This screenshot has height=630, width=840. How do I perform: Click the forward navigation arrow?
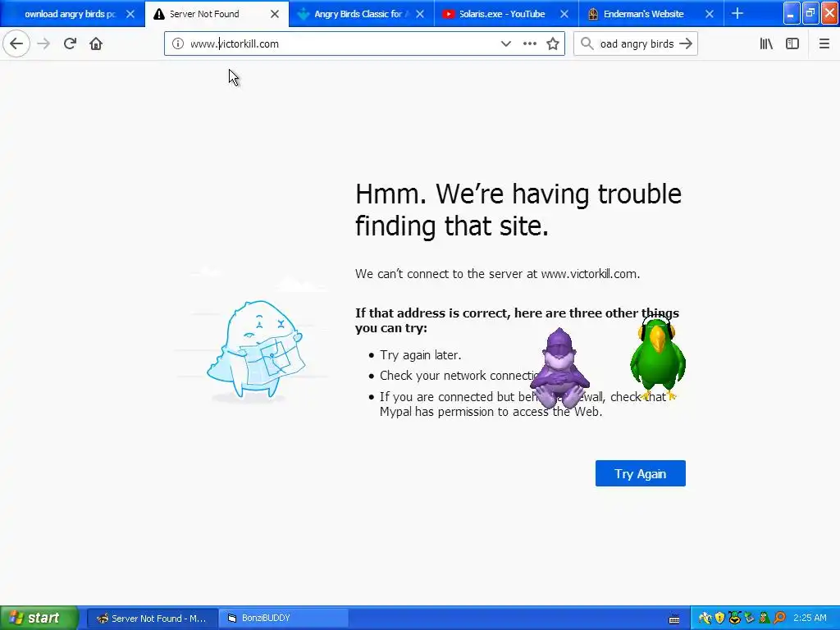pyautogui.click(x=43, y=43)
